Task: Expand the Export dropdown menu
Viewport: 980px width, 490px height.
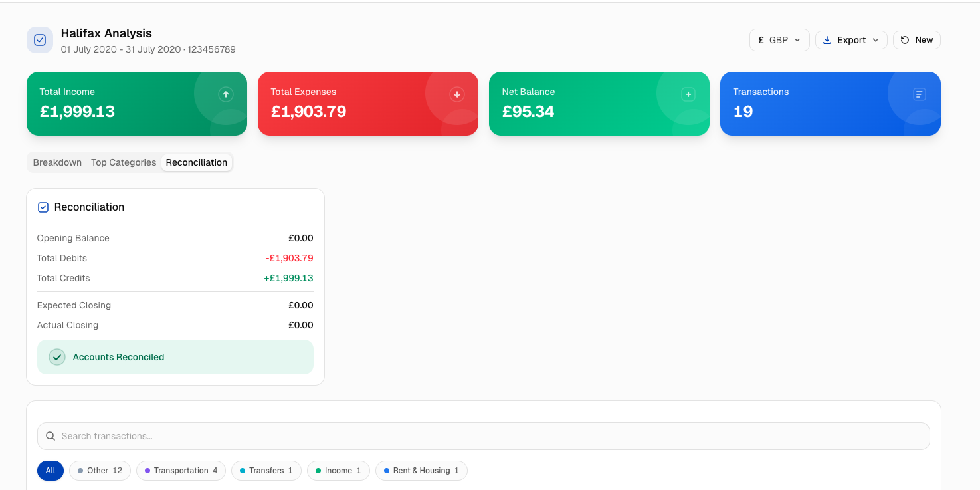Action: click(851, 40)
